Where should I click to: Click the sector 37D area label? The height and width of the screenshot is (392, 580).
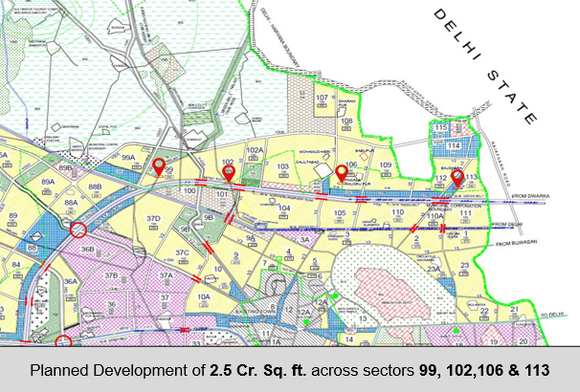click(x=152, y=219)
